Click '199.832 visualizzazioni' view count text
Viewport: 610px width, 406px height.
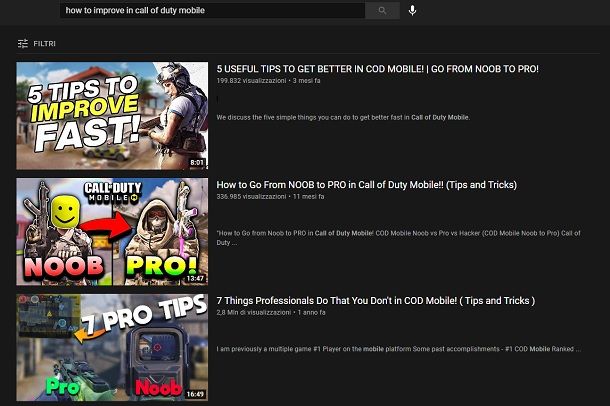[x=251, y=80]
